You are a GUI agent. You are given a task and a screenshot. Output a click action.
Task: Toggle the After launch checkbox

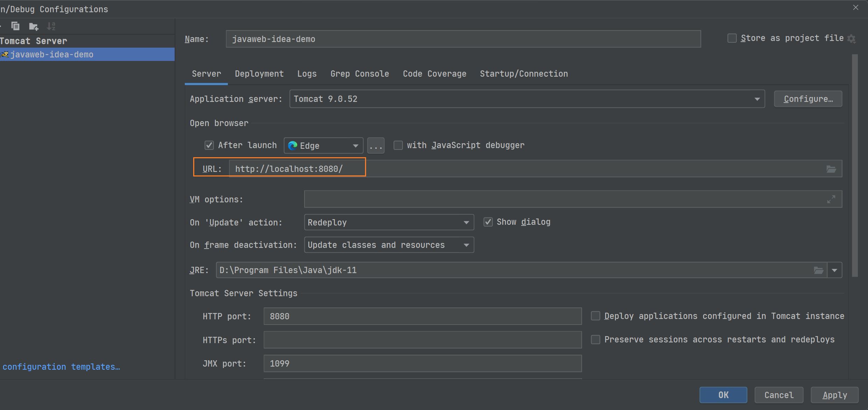pyautogui.click(x=209, y=145)
